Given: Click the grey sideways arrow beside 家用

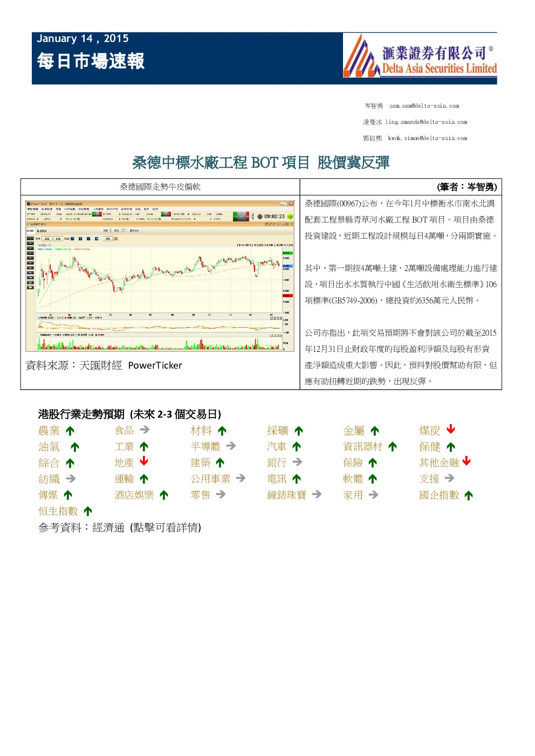Looking at the screenshot, I should pyautogui.click(x=373, y=494).
